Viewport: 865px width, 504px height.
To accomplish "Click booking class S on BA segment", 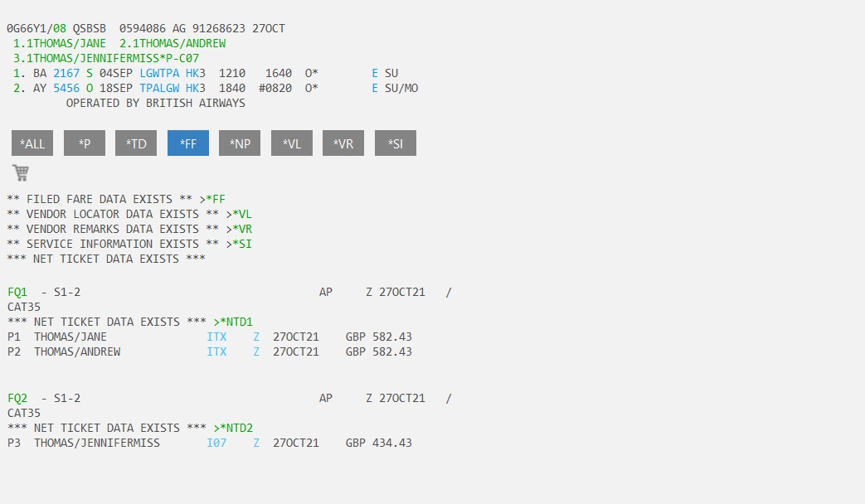I will 90,73.
